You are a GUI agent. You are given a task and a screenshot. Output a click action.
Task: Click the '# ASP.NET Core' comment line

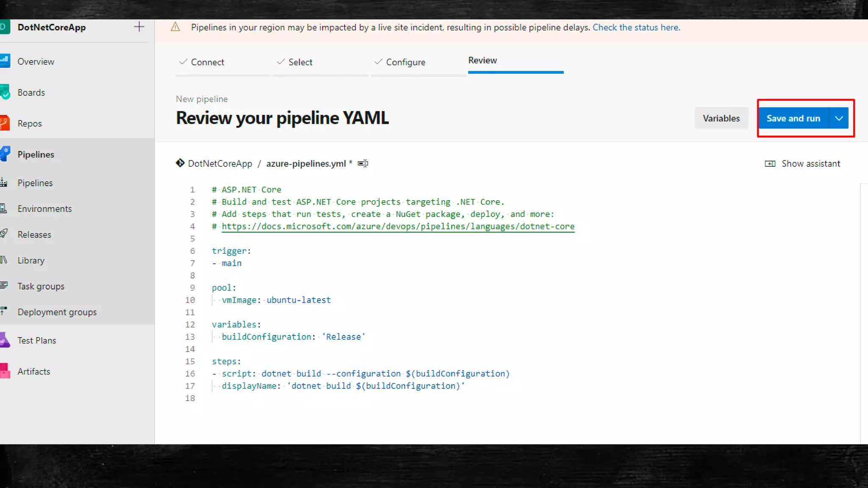[x=247, y=190]
